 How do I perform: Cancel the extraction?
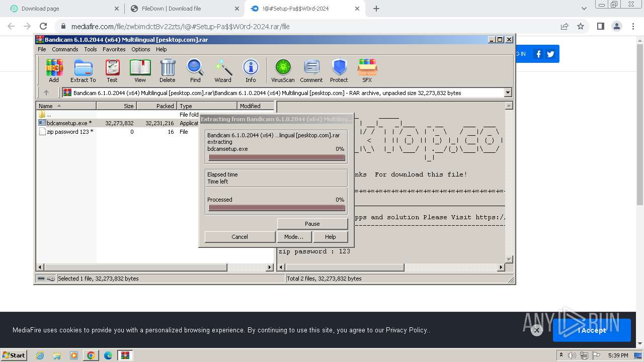point(240,237)
